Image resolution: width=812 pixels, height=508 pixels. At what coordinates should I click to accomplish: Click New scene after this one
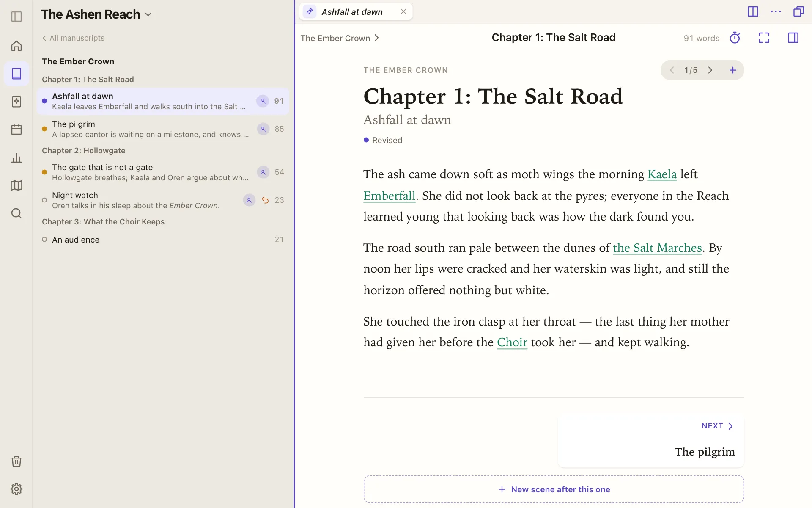[554, 489]
